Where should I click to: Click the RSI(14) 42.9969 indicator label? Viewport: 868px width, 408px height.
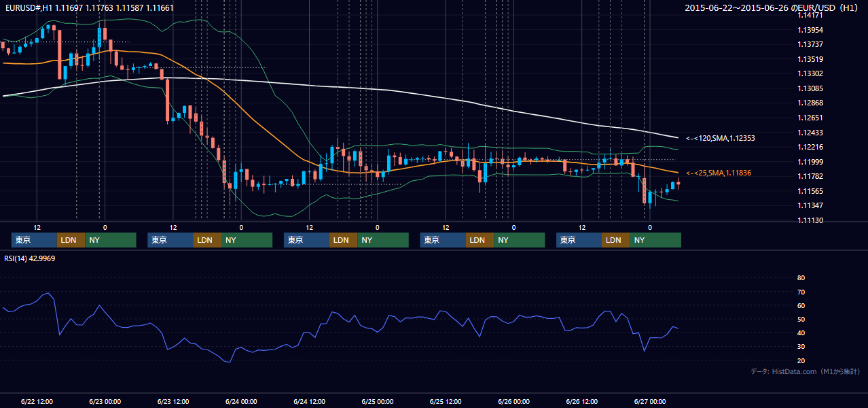click(30, 258)
